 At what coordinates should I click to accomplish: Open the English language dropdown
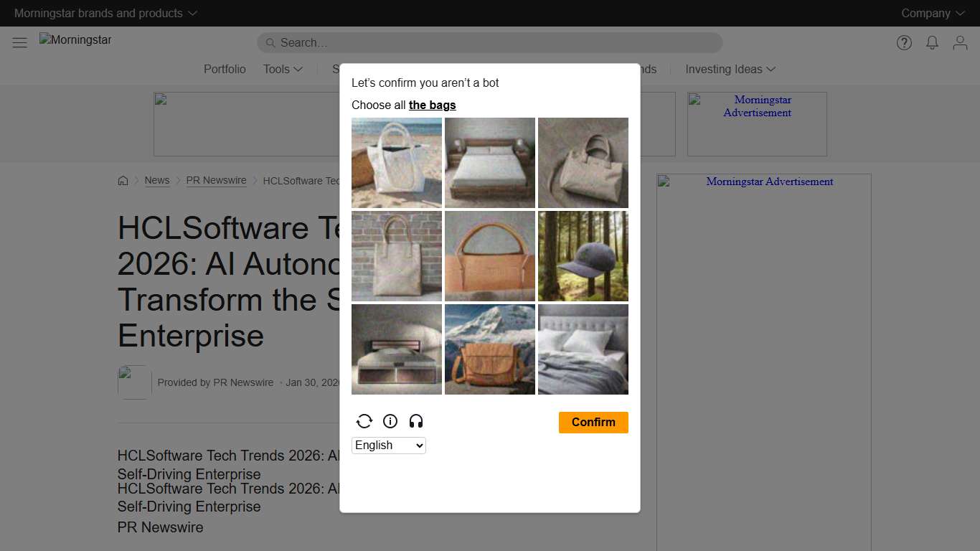point(388,445)
